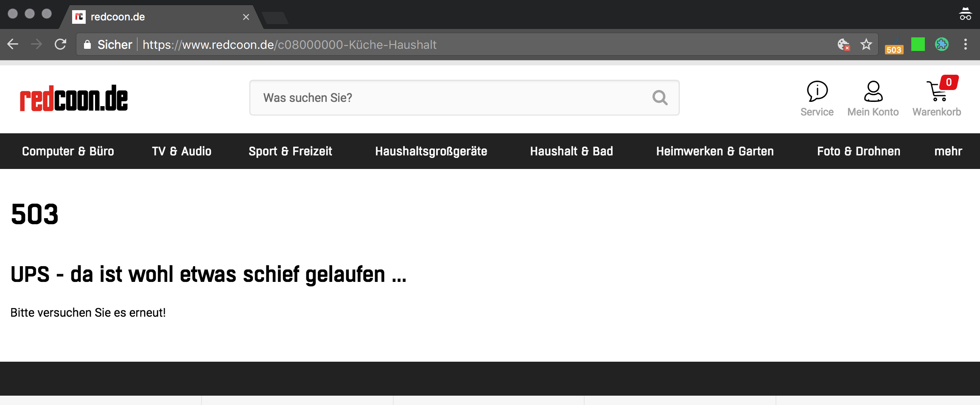The height and width of the screenshot is (405, 980).
Task: Close the redcoon.de browser tab
Action: point(246,17)
